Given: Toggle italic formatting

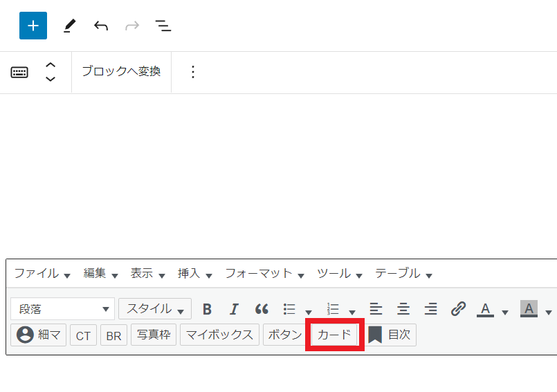Looking at the screenshot, I should tap(234, 309).
